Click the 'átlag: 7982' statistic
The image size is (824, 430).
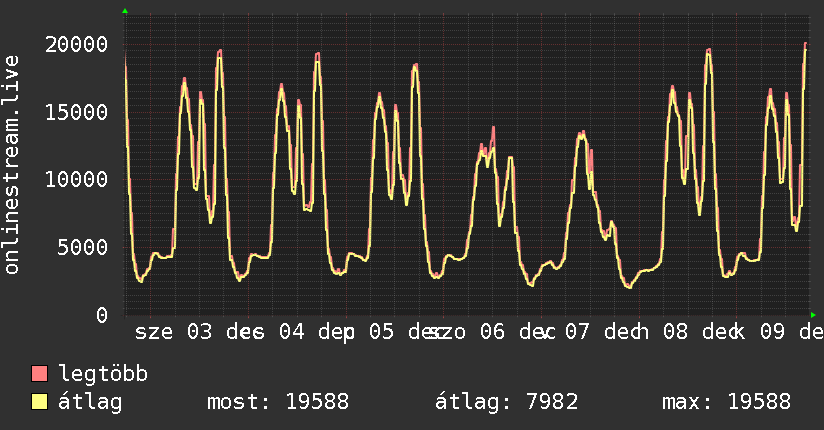[507, 402]
